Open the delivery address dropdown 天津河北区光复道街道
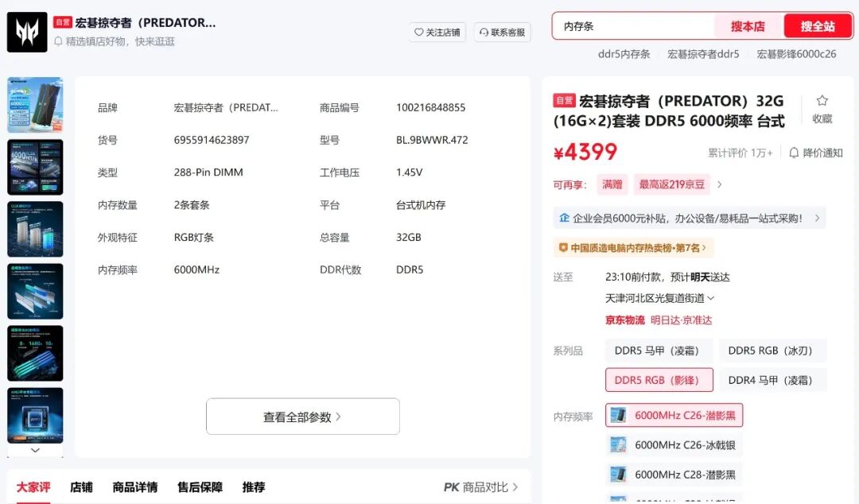The width and height of the screenshot is (859, 504). [x=659, y=298]
